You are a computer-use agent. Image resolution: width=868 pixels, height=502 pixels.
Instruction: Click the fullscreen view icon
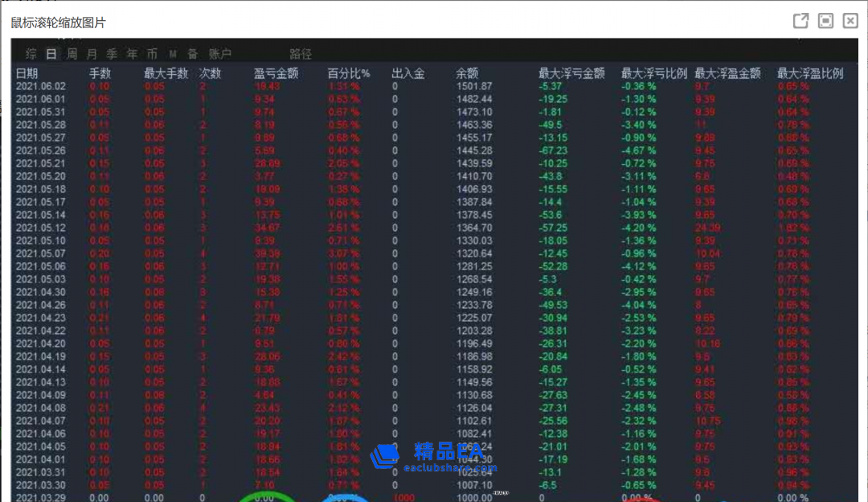[825, 21]
